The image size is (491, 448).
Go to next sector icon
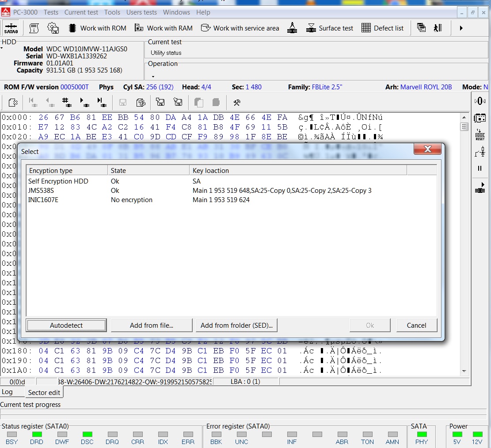(84, 103)
